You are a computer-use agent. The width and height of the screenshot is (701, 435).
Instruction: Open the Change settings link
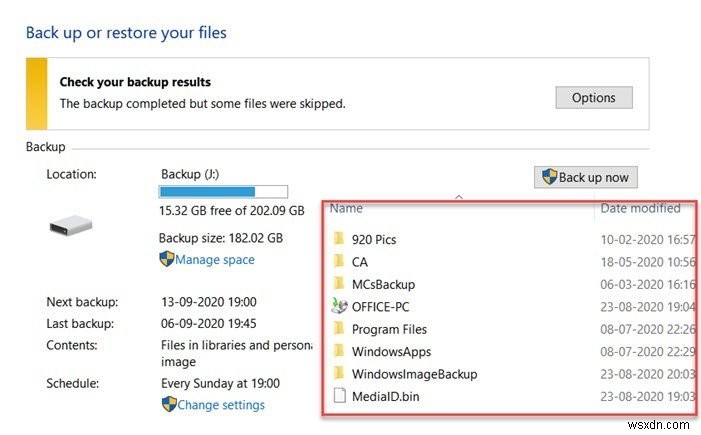[221, 405]
